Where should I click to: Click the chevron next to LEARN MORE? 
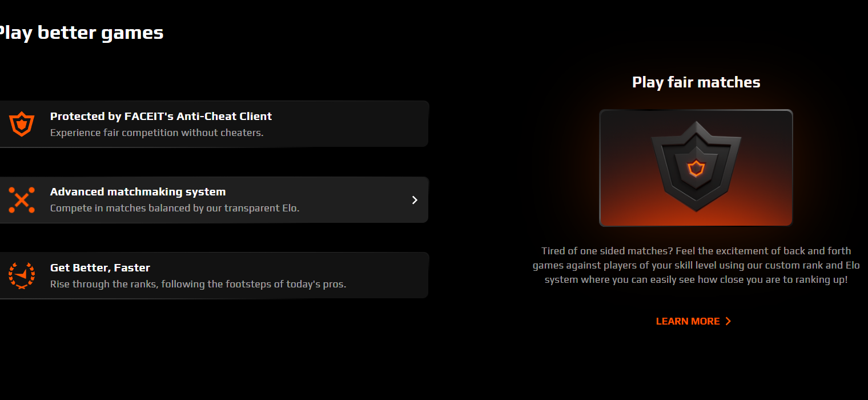728,321
